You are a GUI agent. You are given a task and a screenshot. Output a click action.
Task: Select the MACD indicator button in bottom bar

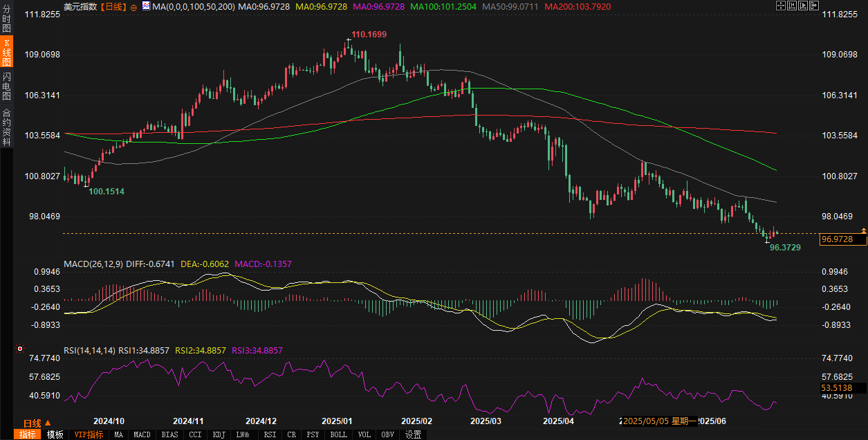pos(142,434)
